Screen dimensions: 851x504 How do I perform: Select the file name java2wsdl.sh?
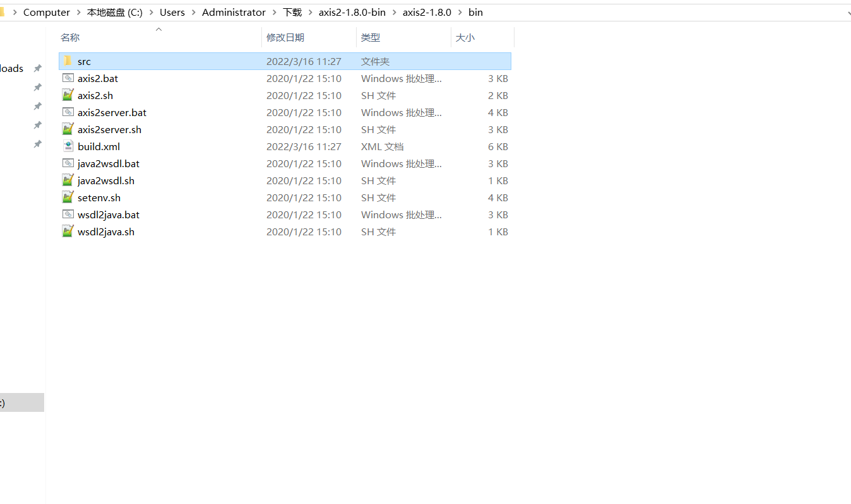[x=106, y=180]
